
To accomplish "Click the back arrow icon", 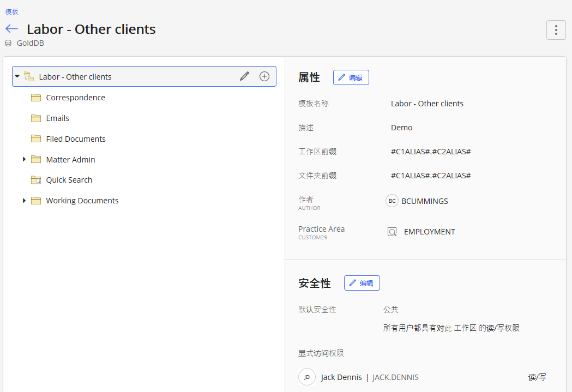I will 11,29.
